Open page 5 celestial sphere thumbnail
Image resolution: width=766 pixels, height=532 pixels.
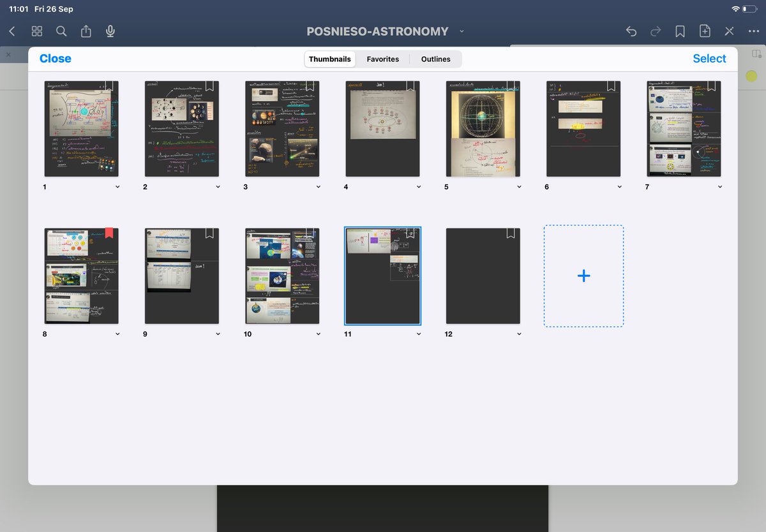tap(483, 129)
